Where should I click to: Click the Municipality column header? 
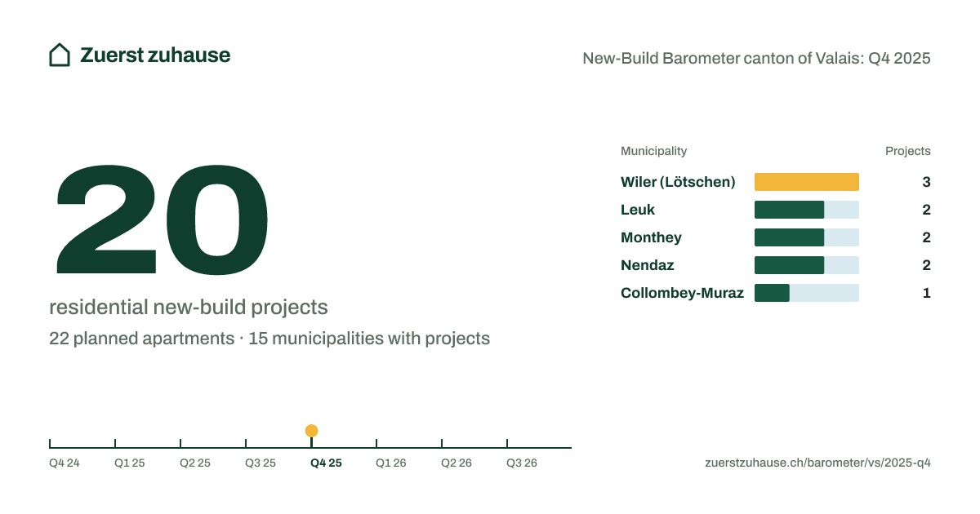tap(653, 151)
